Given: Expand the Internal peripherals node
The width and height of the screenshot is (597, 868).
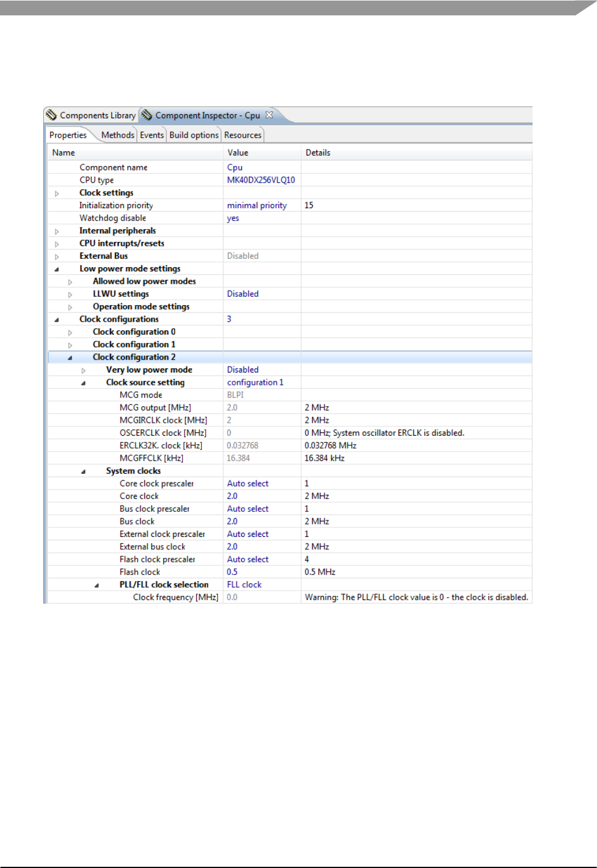Looking at the screenshot, I should point(57,231).
